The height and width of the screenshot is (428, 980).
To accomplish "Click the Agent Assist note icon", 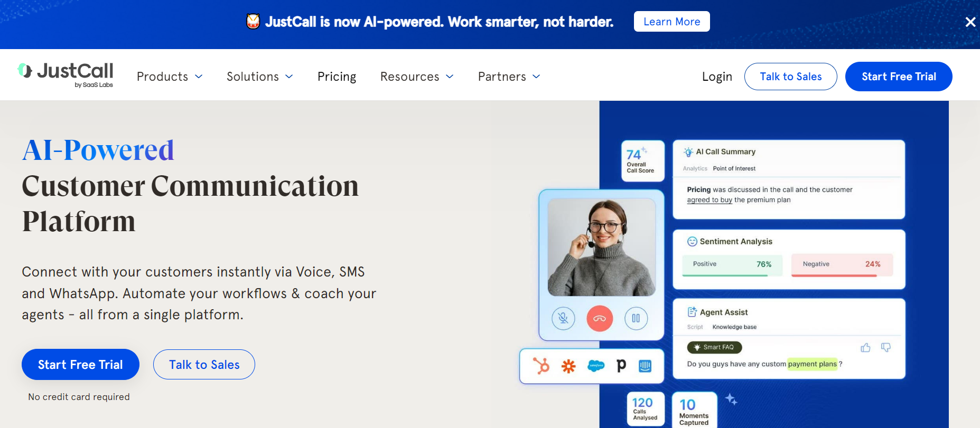I will point(692,312).
